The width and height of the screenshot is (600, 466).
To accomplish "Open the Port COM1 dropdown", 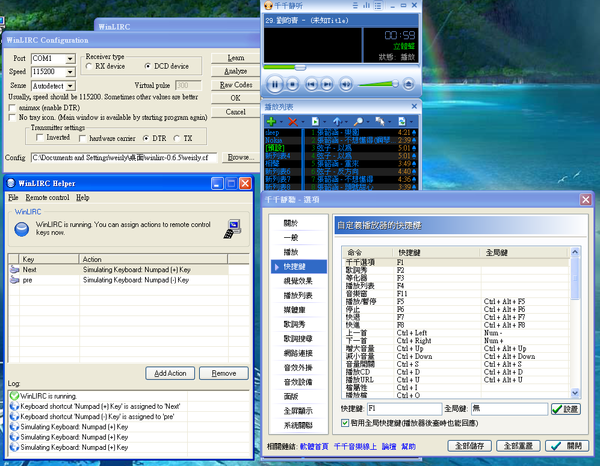I will (x=70, y=59).
